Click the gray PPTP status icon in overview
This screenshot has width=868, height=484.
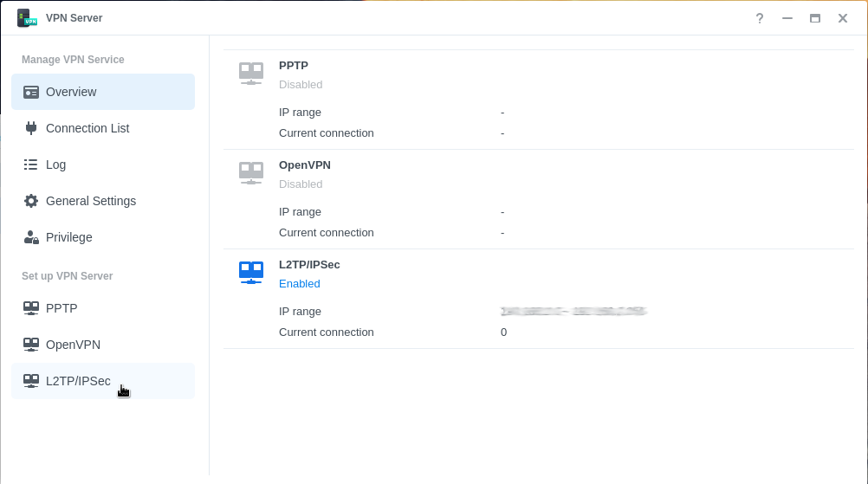pyautogui.click(x=250, y=74)
